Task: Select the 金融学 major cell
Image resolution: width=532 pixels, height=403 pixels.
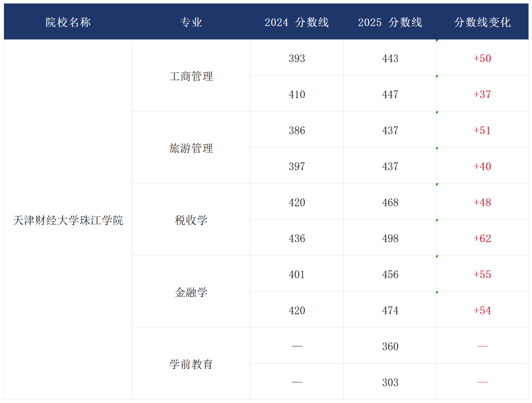Action: [x=191, y=292]
